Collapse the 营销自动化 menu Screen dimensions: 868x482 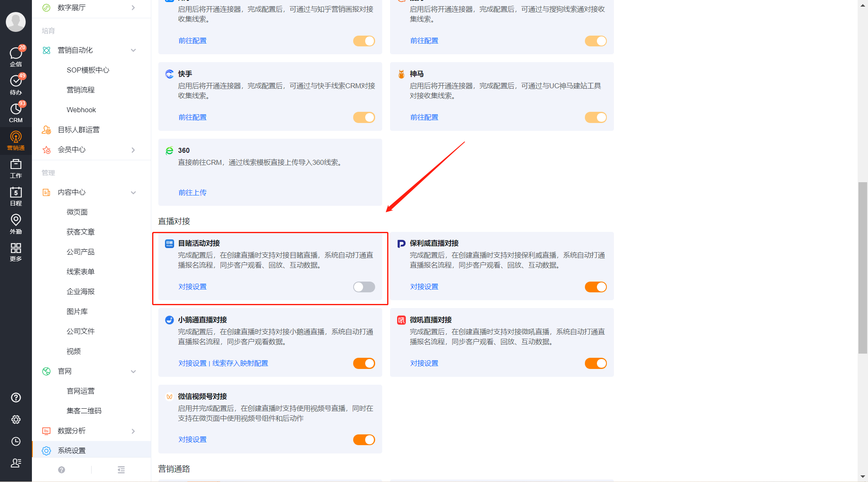[x=133, y=50]
